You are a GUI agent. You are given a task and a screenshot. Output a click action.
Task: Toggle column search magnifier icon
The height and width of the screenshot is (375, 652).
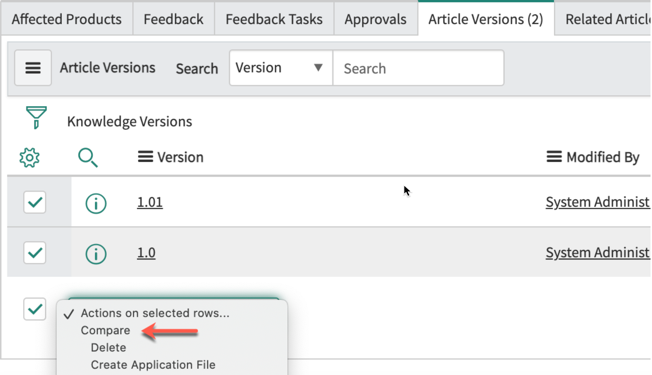pyautogui.click(x=88, y=158)
